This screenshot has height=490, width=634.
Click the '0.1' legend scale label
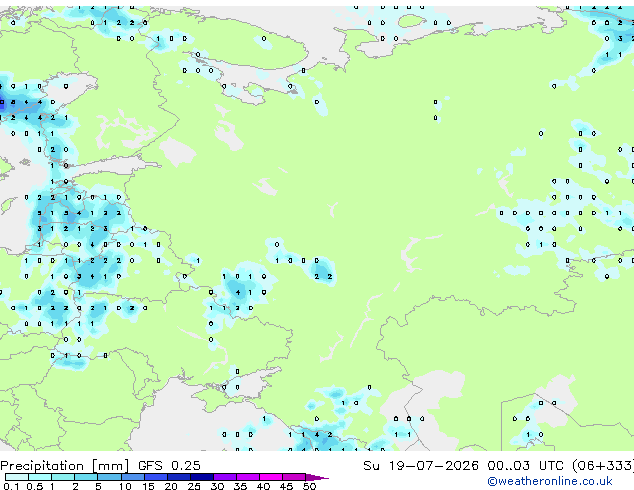click(x=11, y=486)
